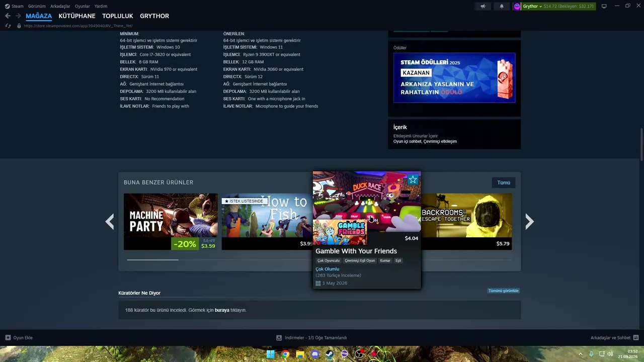The height and width of the screenshot is (362, 644).
Task: Show next similar products with right carousel arrow
Action: pyautogui.click(x=529, y=222)
